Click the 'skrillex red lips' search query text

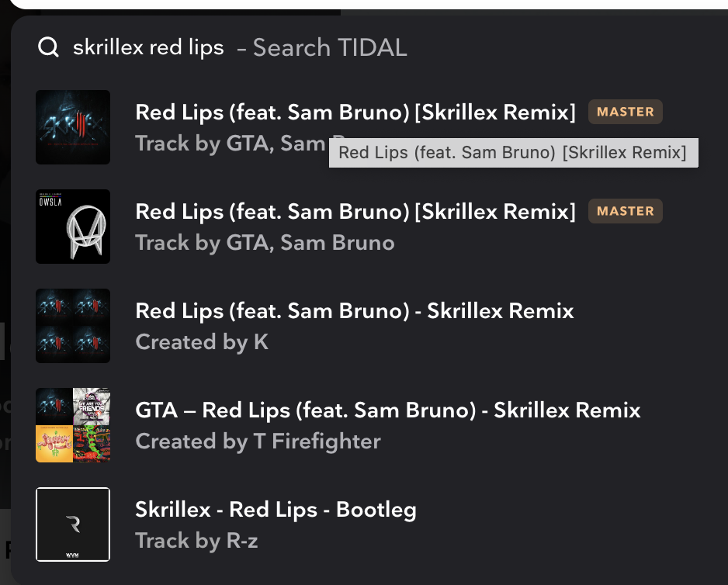pos(148,48)
